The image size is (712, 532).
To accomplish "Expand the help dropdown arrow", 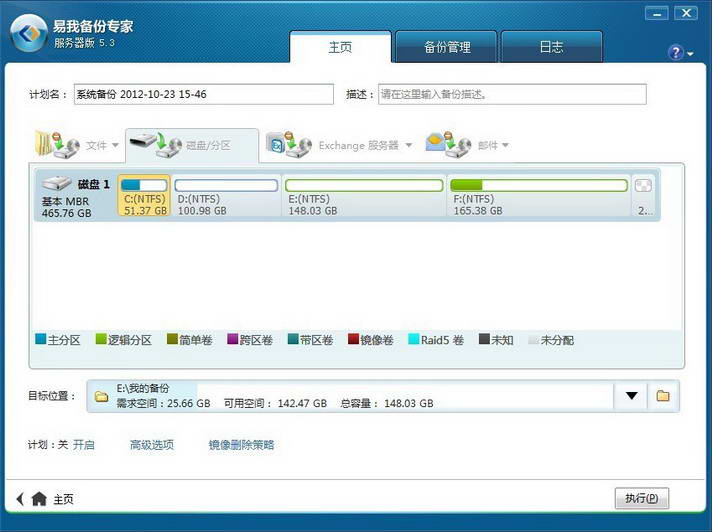I will pyautogui.click(x=690, y=54).
